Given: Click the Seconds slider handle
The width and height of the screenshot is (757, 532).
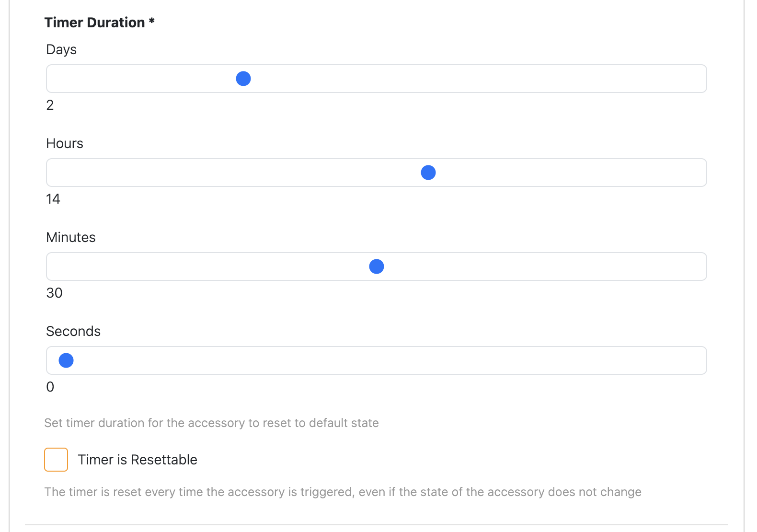Looking at the screenshot, I should [66, 360].
